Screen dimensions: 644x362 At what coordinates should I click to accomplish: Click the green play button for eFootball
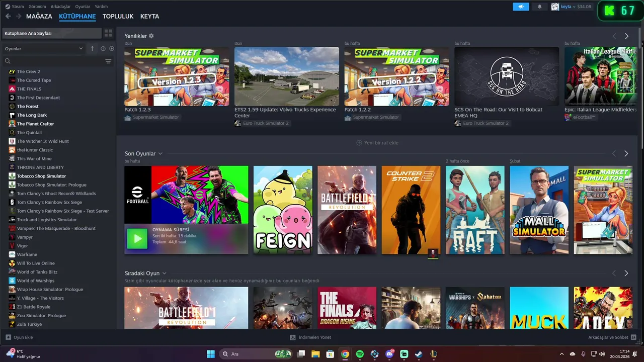(x=137, y=239)
